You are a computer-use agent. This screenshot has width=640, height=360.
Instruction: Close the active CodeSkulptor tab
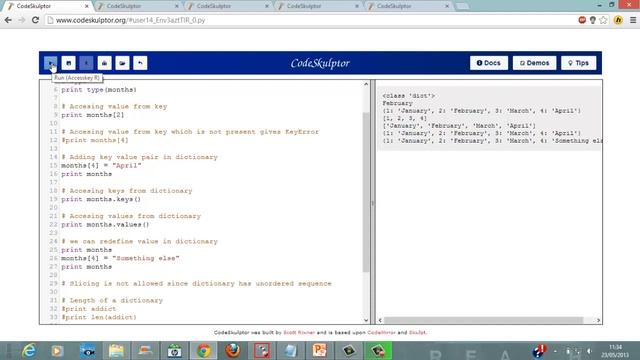87,6
